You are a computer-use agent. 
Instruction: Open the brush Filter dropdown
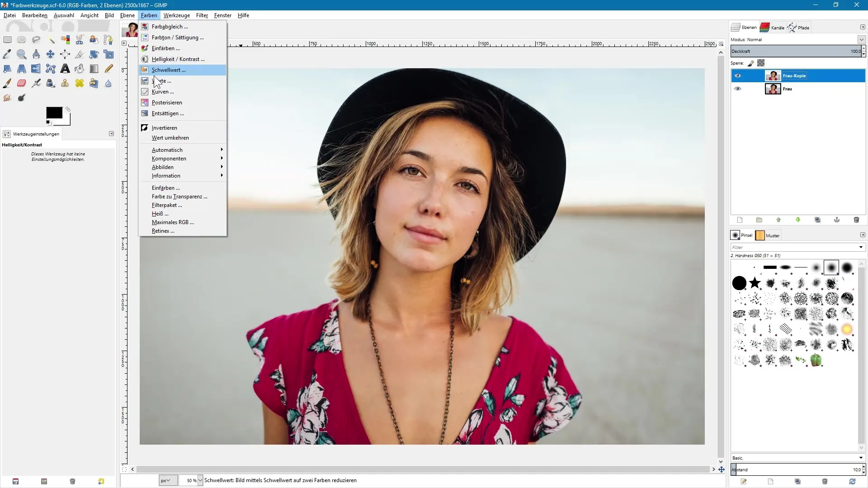tap(861, 248)
